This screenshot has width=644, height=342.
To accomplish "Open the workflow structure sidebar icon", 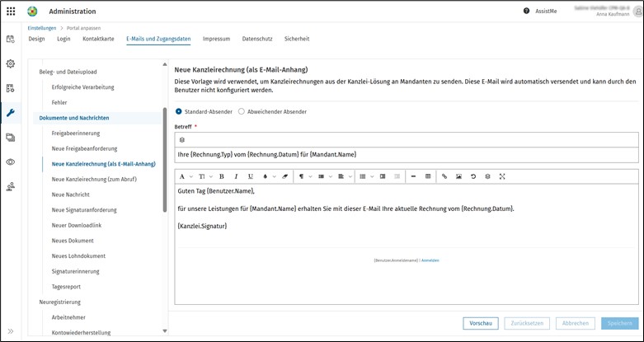I will pyautogui.click(x=10, y=88).
